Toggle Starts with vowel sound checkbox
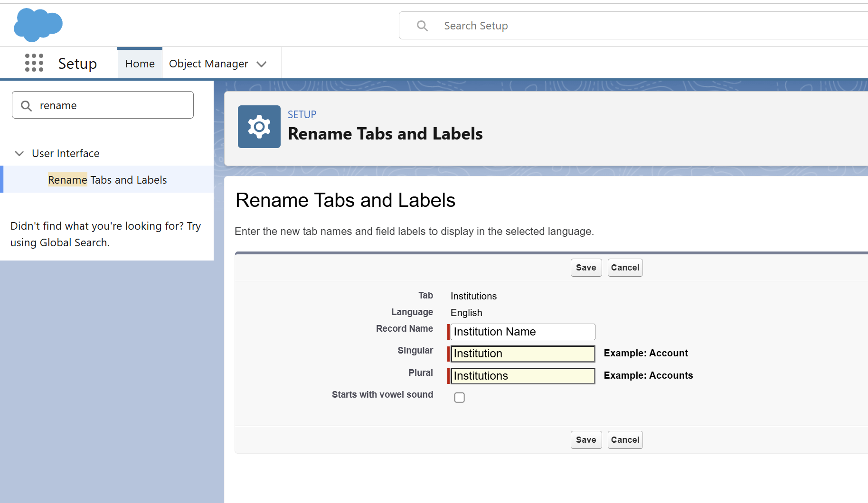This screenshot has height=503, width=868. click(x=460, y=398)
